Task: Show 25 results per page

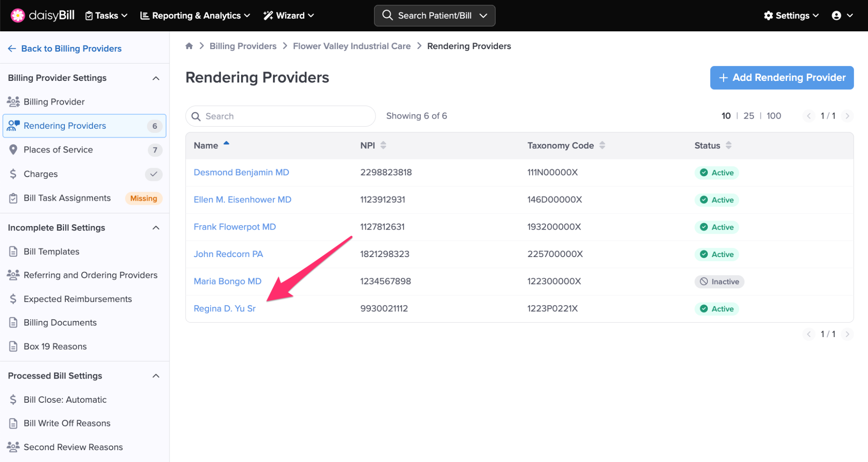Action: coord(748,116)
